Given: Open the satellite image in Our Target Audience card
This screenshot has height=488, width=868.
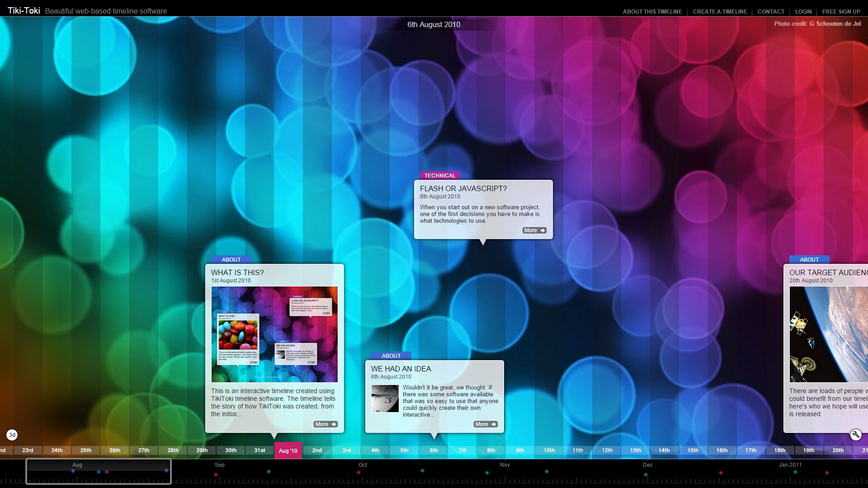Looking at the screenshot, I should (829, 334).
